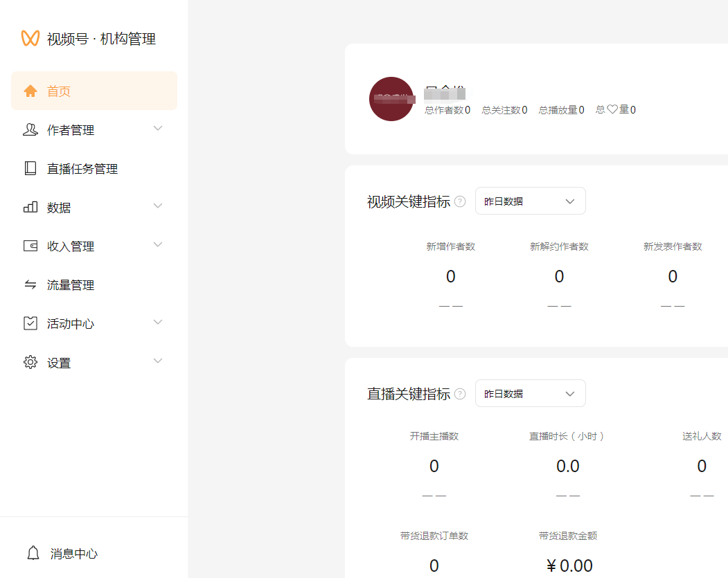The height and width of the screenshot is (578, 728).
Task: Select the 活动中心 checkbox-style icon
Action: pos(30,323)
